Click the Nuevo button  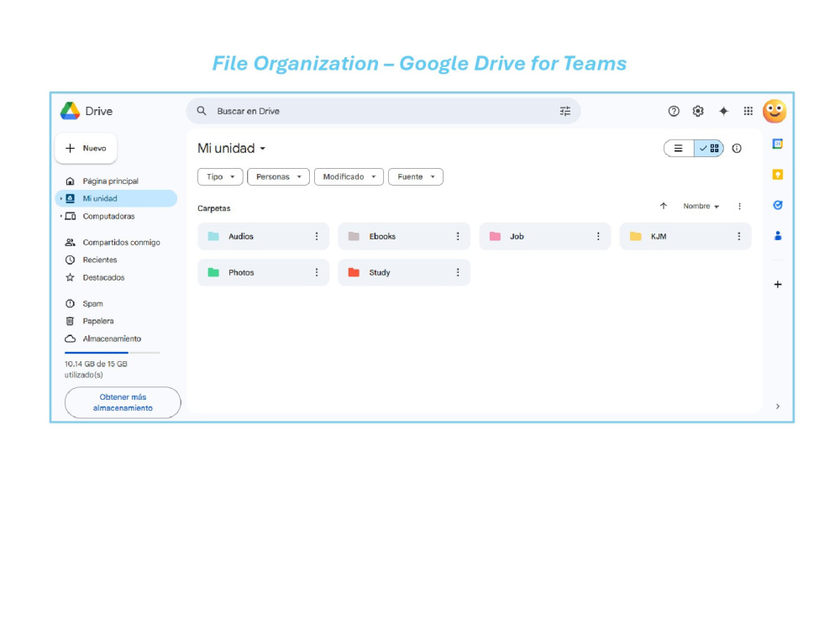click(86, 149)
